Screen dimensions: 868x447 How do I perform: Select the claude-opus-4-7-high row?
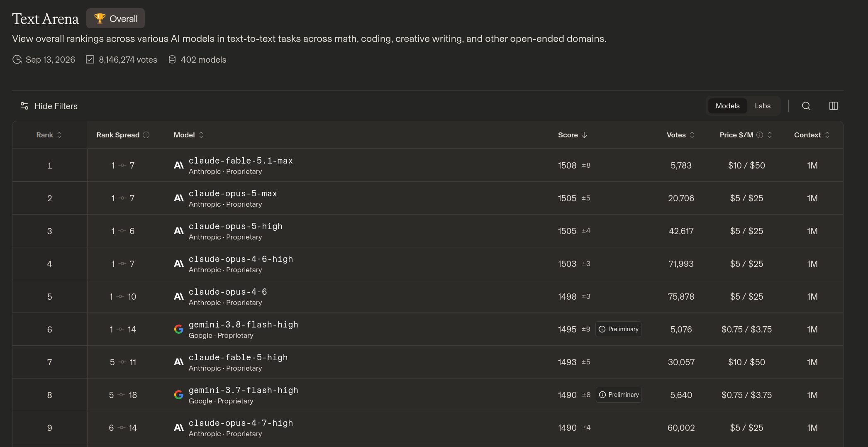click(428, 427)
